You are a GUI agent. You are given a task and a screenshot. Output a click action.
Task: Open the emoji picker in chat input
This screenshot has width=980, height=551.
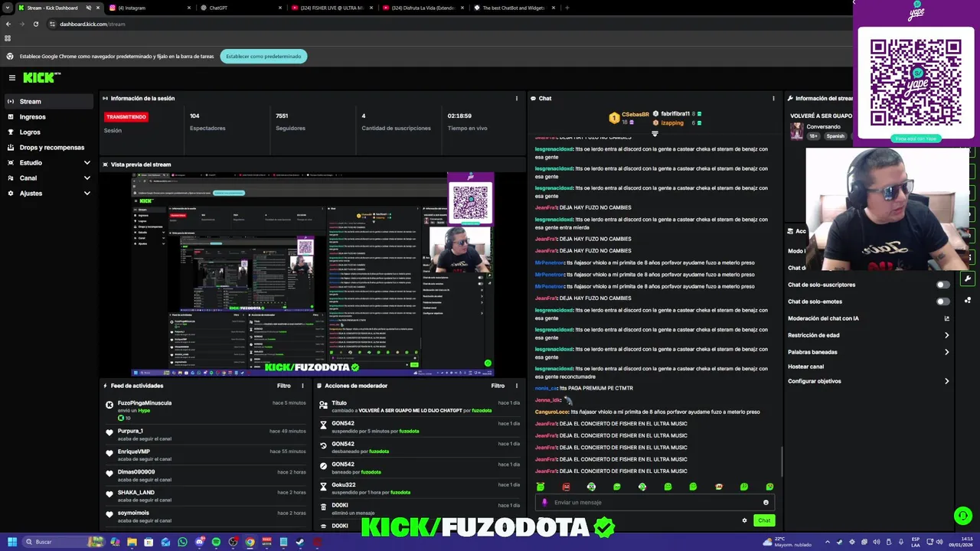tap(766, 502)
